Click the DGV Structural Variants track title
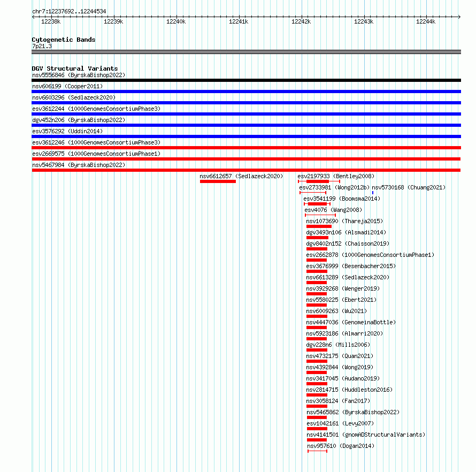This screenshot has width=476, height=472. [75, 68]
